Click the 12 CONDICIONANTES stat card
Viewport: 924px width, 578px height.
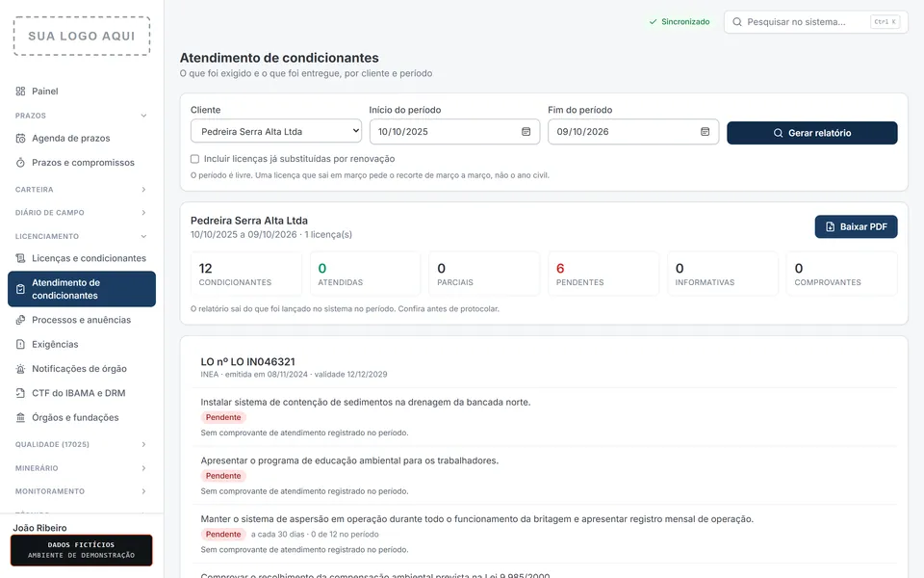coord(245,274)
